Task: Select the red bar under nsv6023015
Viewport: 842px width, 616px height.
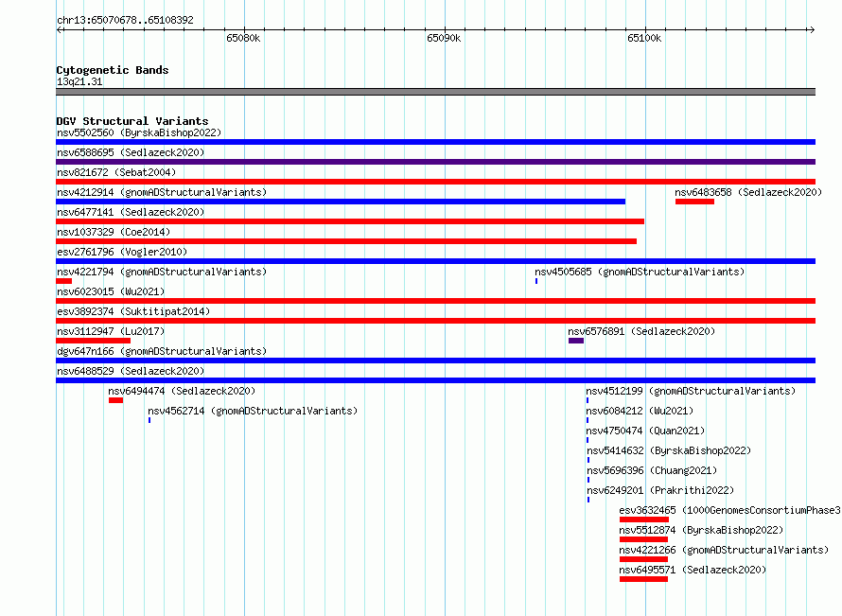Action: coord(435,301)
